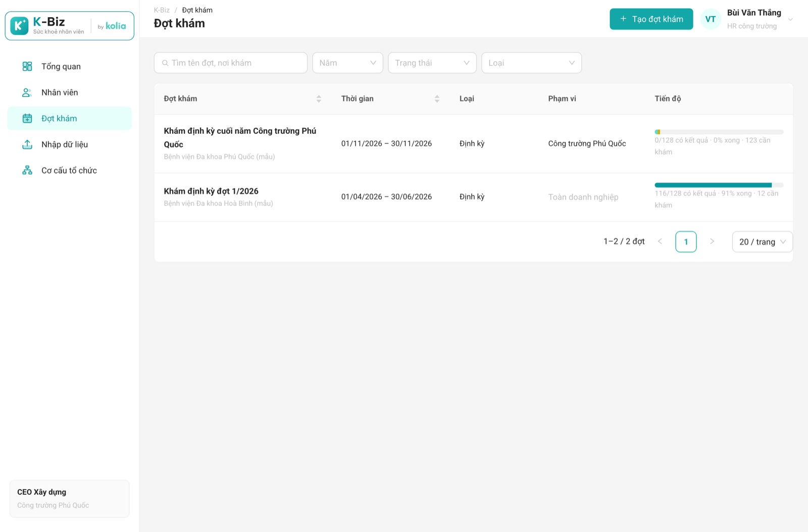Open the Trạng thái filter dropdown
Screen dimensions: 808x532
tap(432, 63)
